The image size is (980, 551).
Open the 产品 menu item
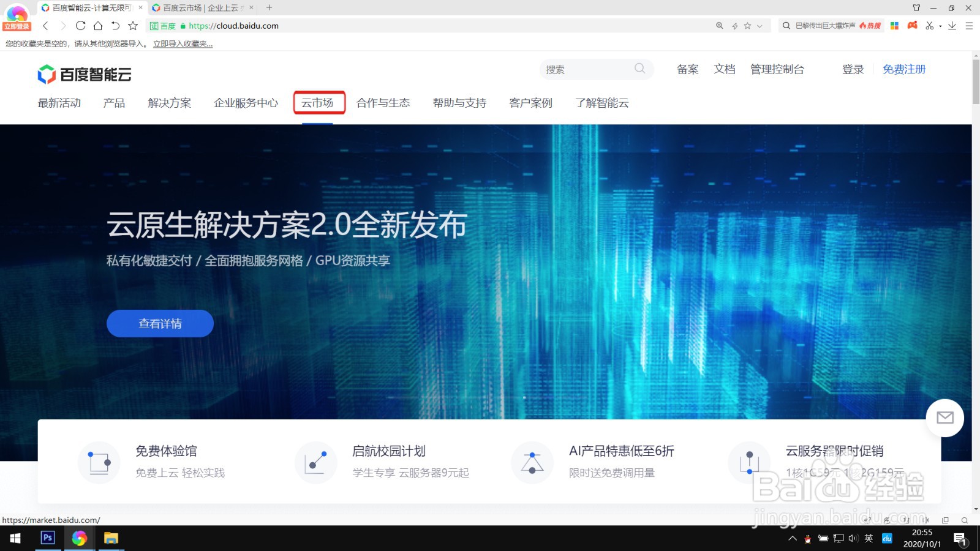coord(114,103)
